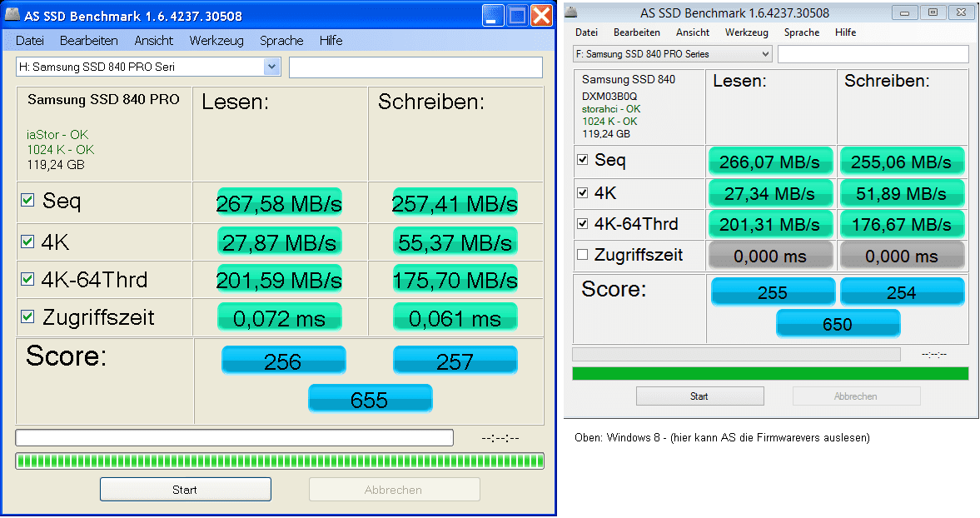Minimize the right Windows 8 window
Image resolution: width=980 pixels, height=518 pixels.
(904, 12)
